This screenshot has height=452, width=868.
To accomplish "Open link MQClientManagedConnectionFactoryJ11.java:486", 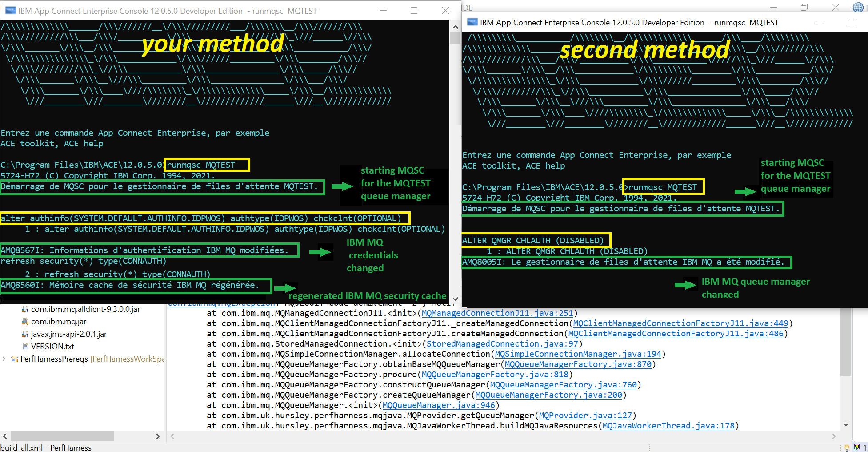I will [676, 334].
